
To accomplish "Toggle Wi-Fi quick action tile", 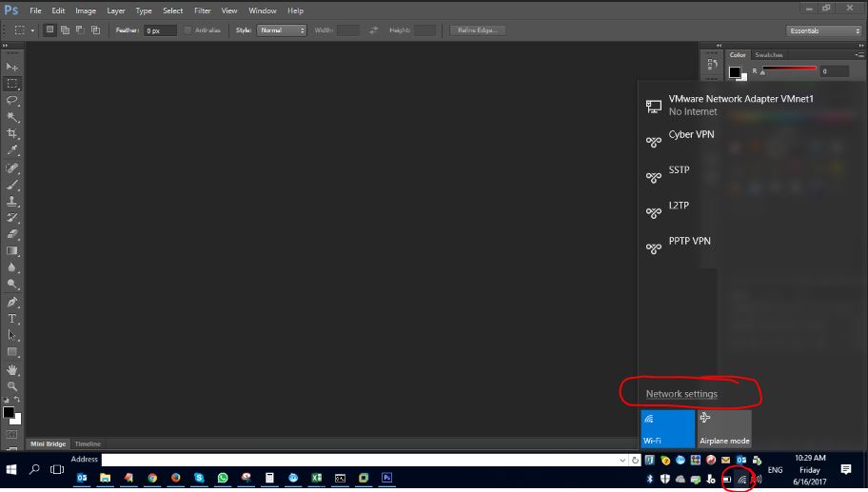I will point(667,428).
